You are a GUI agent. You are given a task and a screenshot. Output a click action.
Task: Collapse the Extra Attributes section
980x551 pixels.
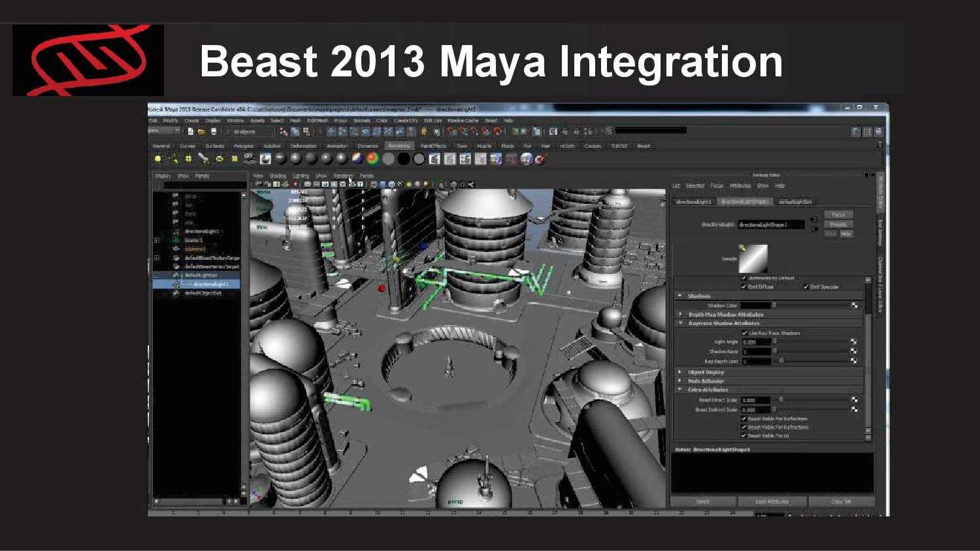coord(680,390)
